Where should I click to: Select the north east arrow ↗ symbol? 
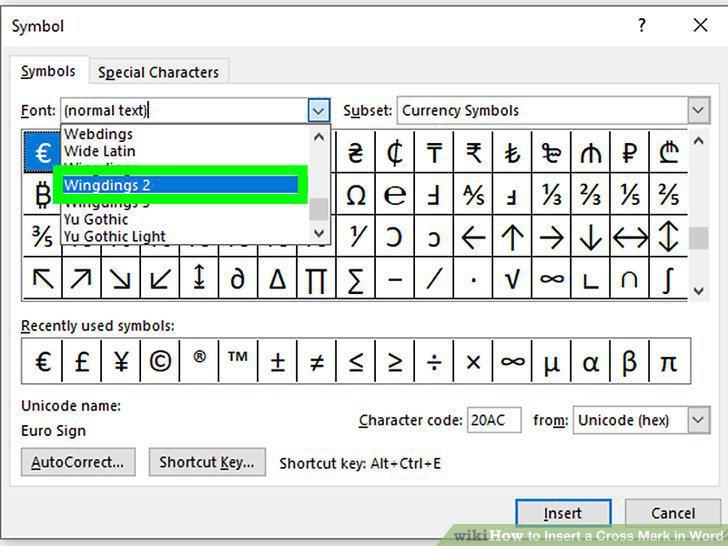(x=81, y=279)
